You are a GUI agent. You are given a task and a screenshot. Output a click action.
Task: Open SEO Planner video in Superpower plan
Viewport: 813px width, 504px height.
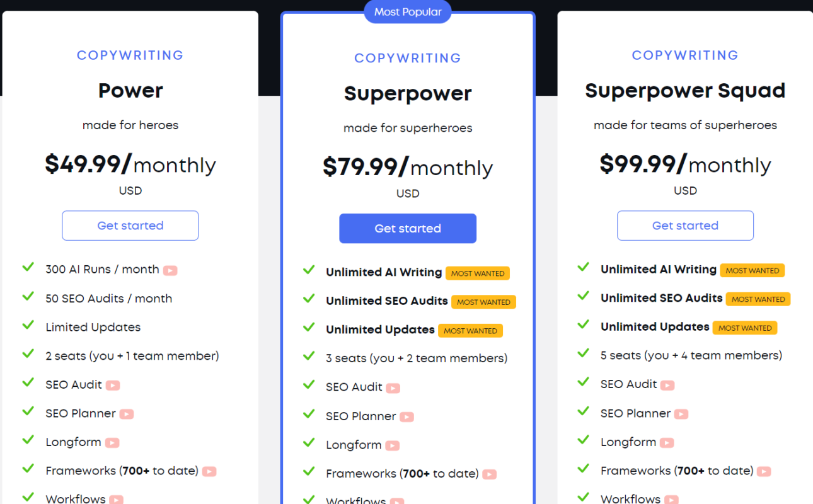[407, 416]
